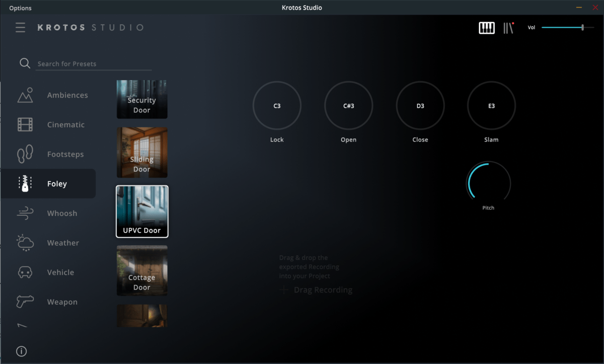Trigger the Lock sound pad
This screenshot has width=604, height=364.
click(x=277, y=106)
